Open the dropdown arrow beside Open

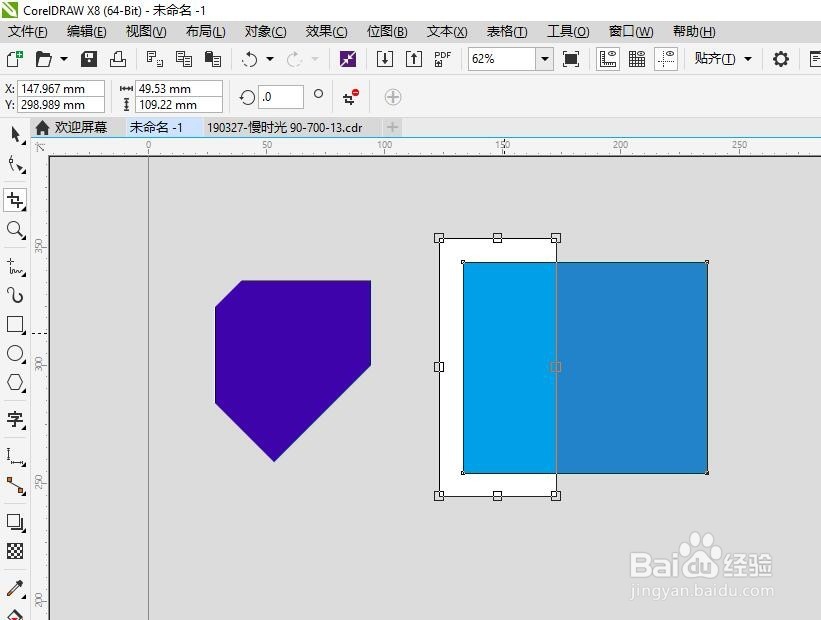[x=64, y=59]
